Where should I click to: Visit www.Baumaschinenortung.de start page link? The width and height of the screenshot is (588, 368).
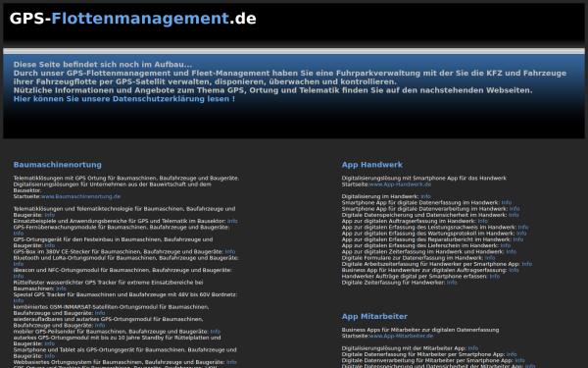(x=80, y=196)
